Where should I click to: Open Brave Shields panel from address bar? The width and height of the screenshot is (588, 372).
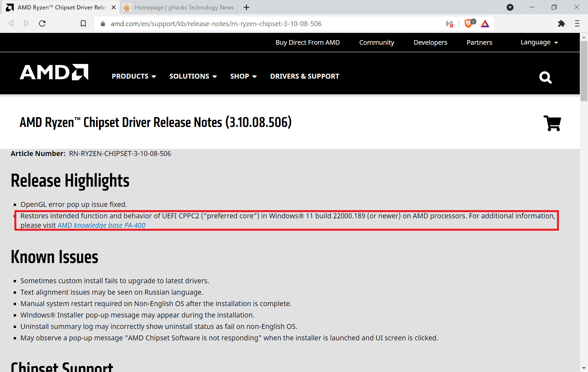pyautogui.click(x=469, y=23)
